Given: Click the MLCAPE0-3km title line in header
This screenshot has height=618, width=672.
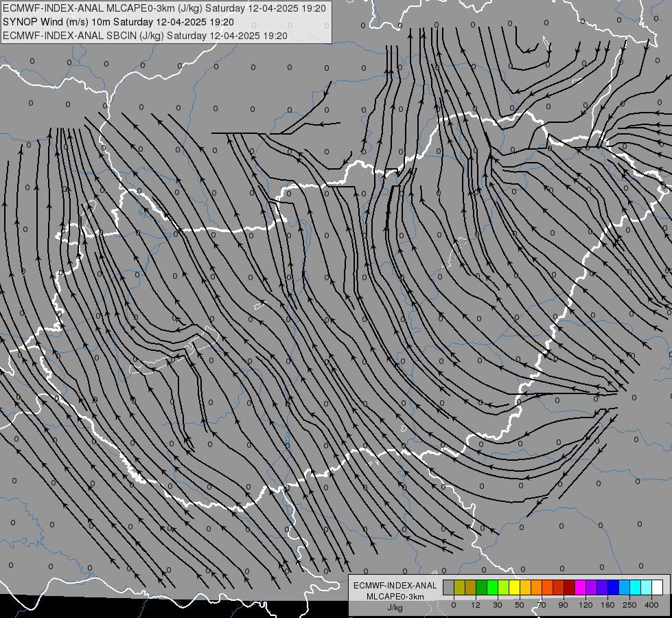Looking at the screenshot, I should (x=164, y=8).
